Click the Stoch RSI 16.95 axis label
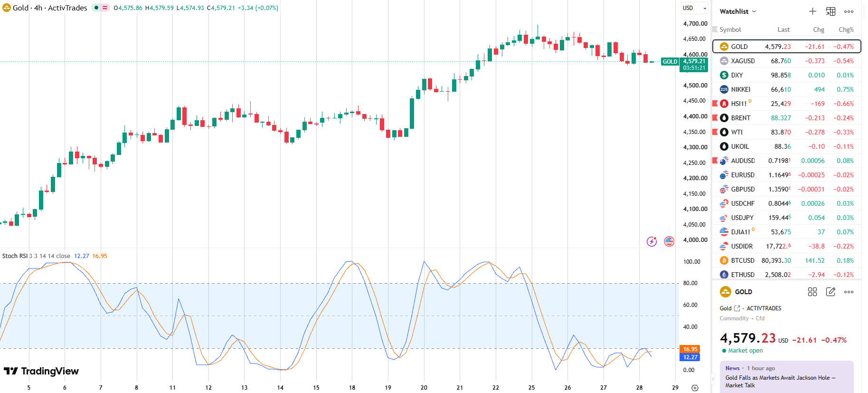 point(690,349)
